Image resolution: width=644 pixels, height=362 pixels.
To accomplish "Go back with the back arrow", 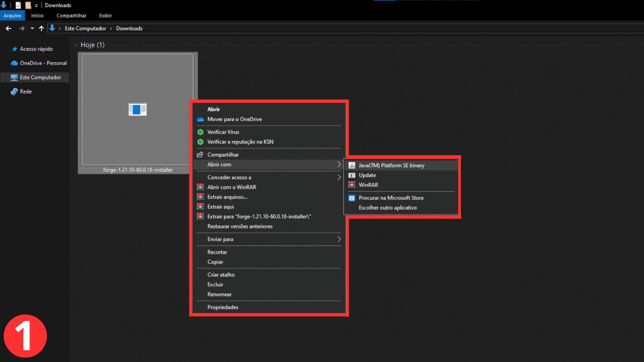I will 9,28.
